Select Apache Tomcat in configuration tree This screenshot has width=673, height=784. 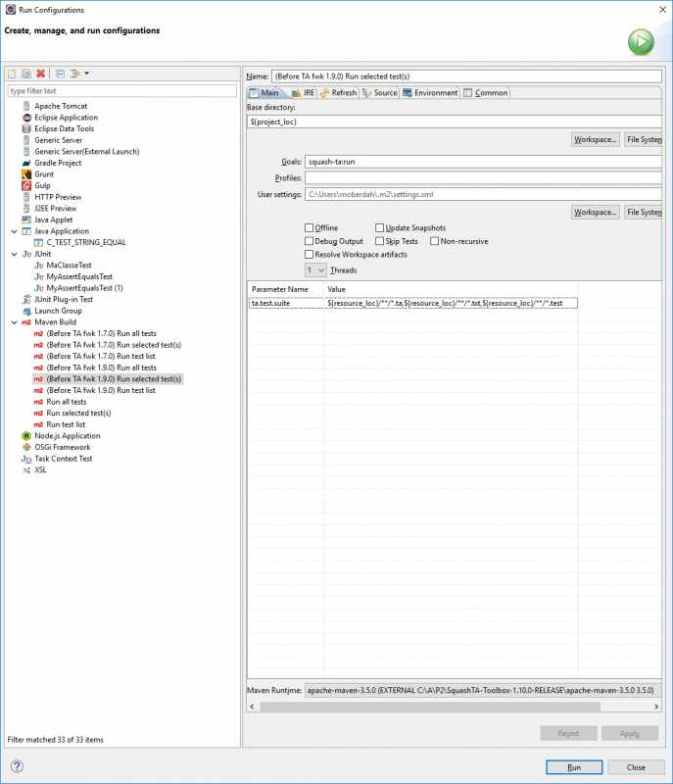pos(61,106)
